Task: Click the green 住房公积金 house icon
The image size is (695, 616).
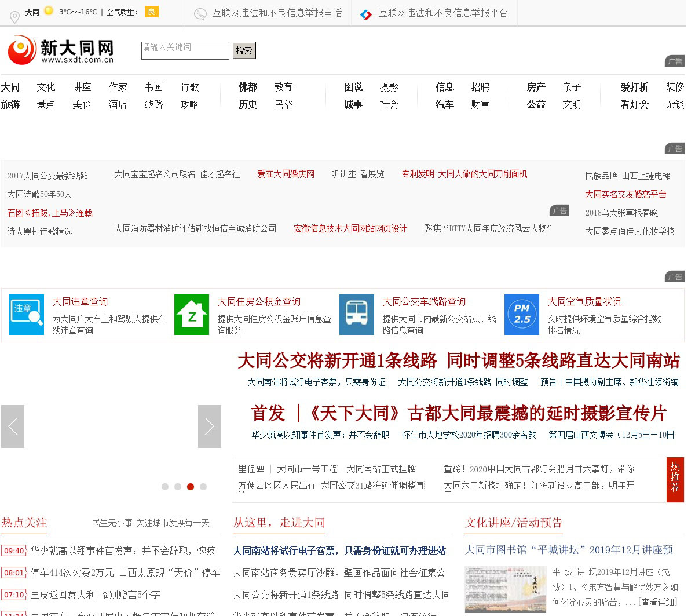Action: click(x=192, y=315)
